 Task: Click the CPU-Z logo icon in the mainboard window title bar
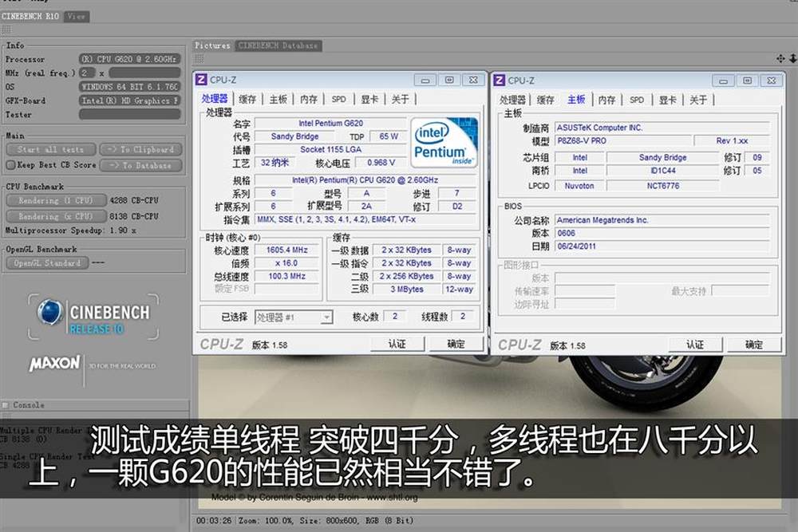[x=499, y=80]
